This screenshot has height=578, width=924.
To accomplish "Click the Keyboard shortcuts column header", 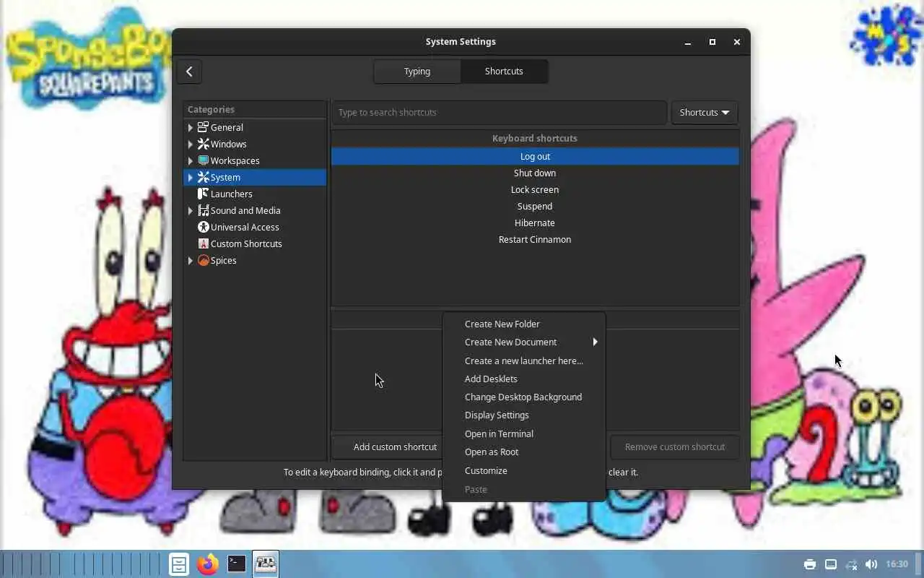I will tap(535, 138).
